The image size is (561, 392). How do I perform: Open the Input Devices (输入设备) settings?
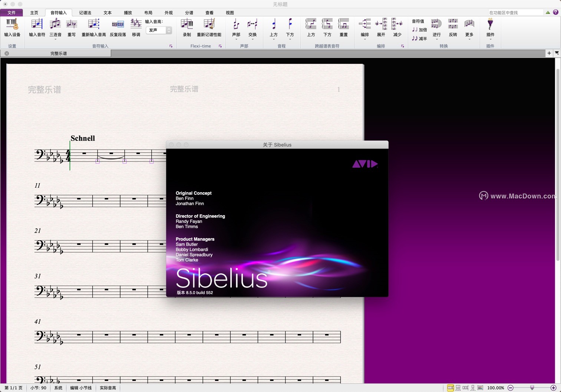(12, 27)
